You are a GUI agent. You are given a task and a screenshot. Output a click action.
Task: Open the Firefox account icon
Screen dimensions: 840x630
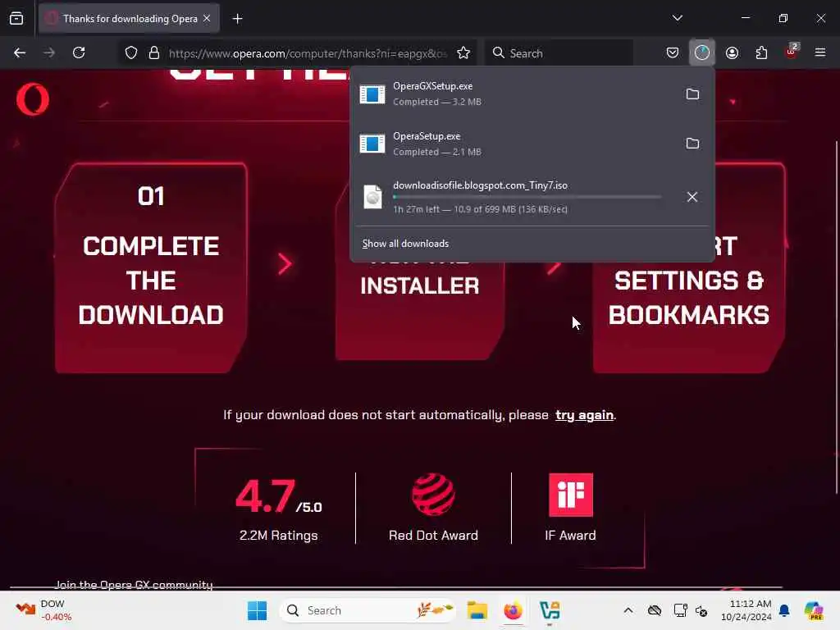732,52
